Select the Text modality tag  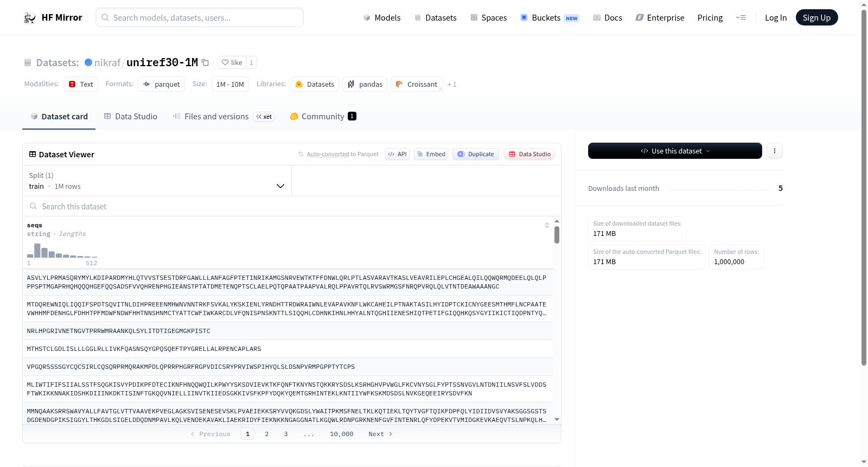(81, 84)
